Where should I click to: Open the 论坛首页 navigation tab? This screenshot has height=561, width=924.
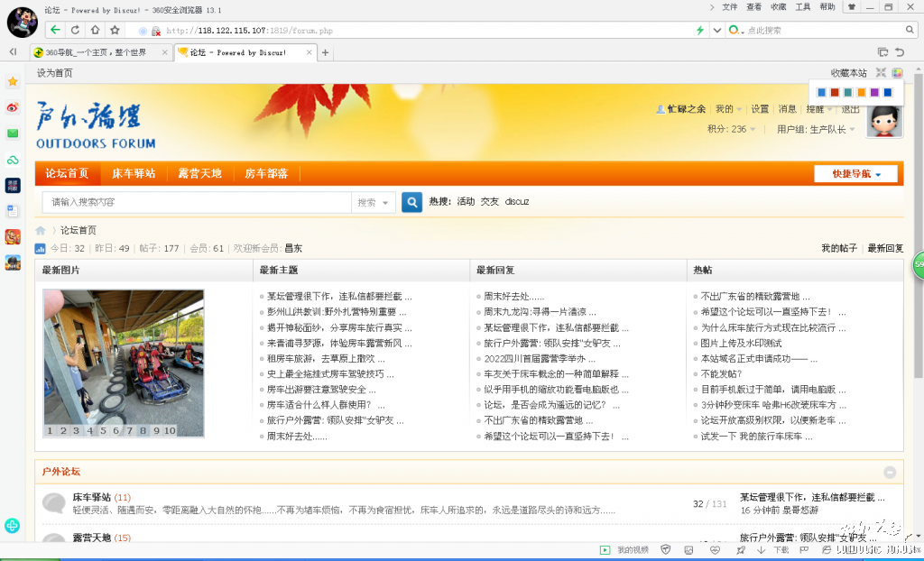tap(67, 173)
